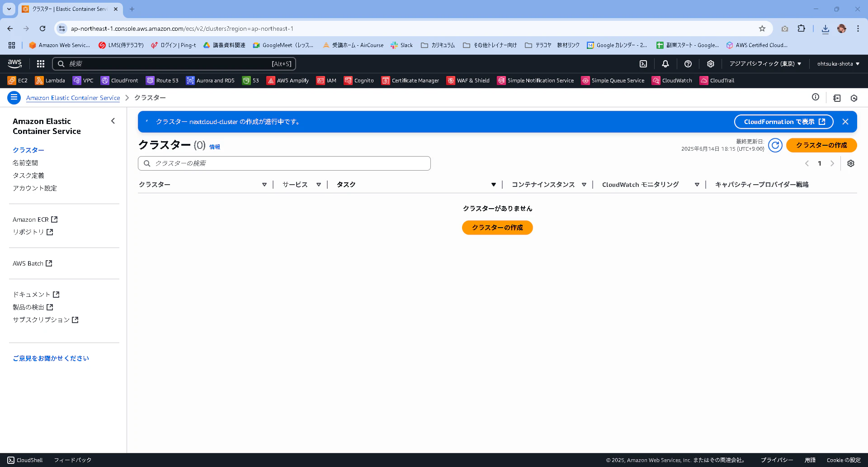Open CloudShell from the top navigation bar
Image resolution: width=868 pixels, height=467 pixels.
tap(643, 64)
